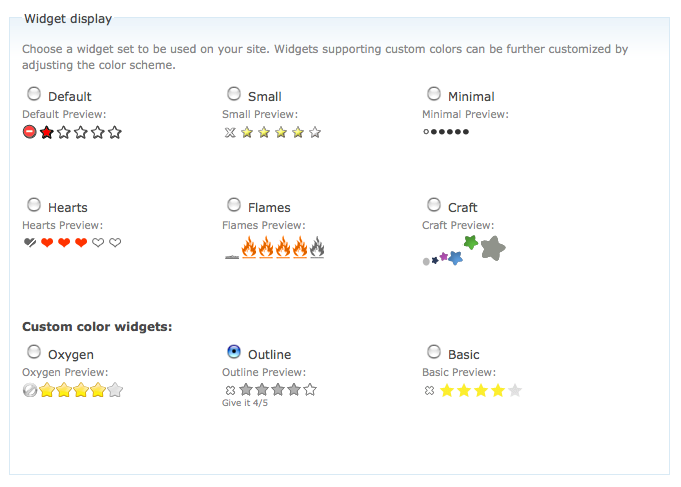Select the Basic custom color widget
This screenshot has width=681, height=487.
(x=434, y=352)
